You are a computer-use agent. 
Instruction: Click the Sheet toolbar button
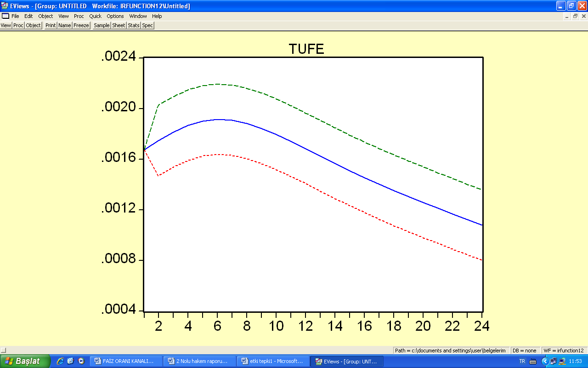[119, 25]
